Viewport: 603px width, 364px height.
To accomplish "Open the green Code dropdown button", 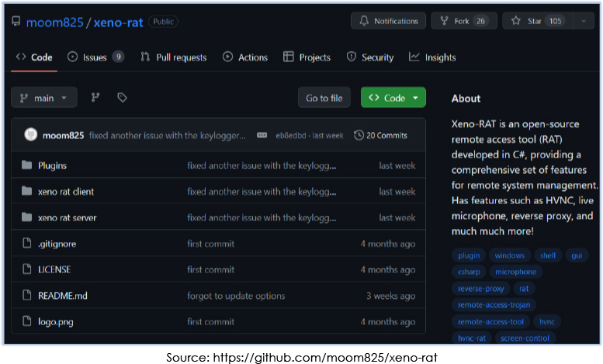I will pos(393,98).
